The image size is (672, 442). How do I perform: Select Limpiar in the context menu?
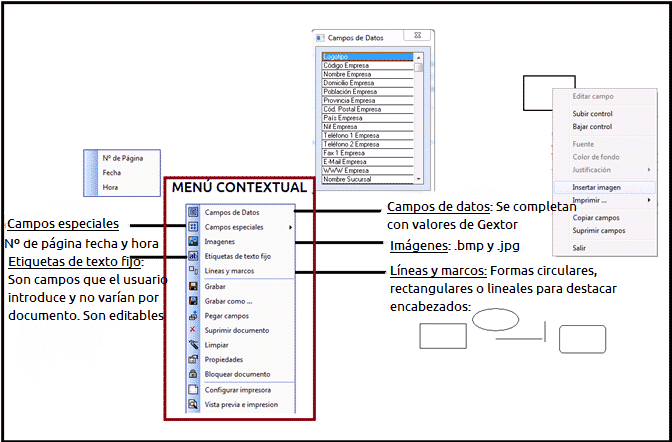pyautogui.click(x=241, y=345)
